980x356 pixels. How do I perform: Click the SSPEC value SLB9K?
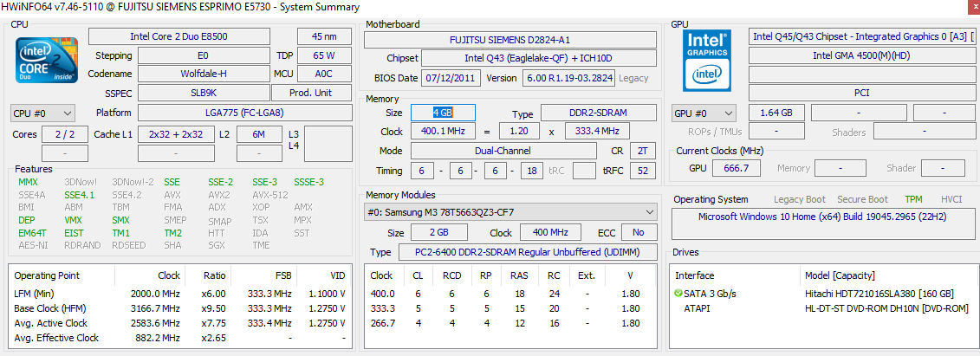click(203, 93)
